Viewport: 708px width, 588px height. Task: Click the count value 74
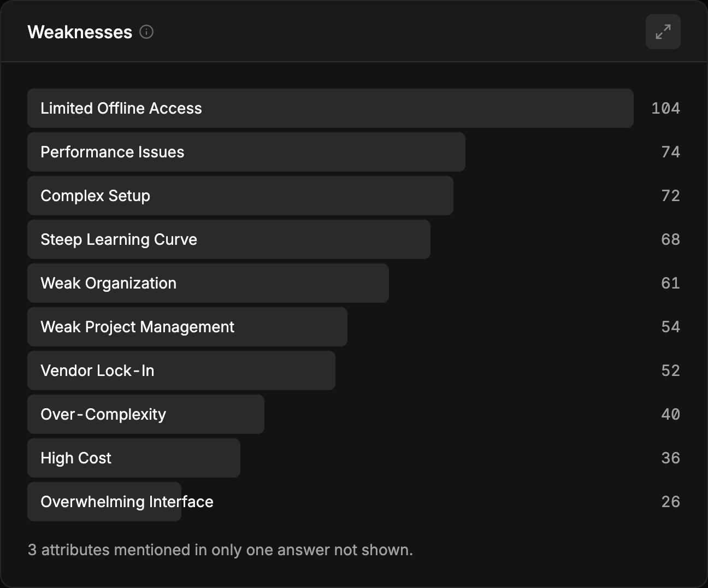click(x=670, y=152)
